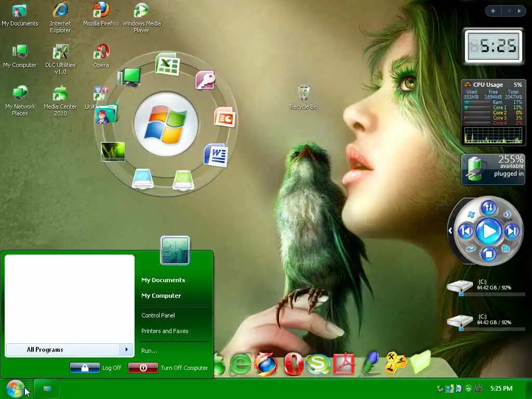Click upper C: drive usage bar

pyautogui.click(x=492, y=295)
